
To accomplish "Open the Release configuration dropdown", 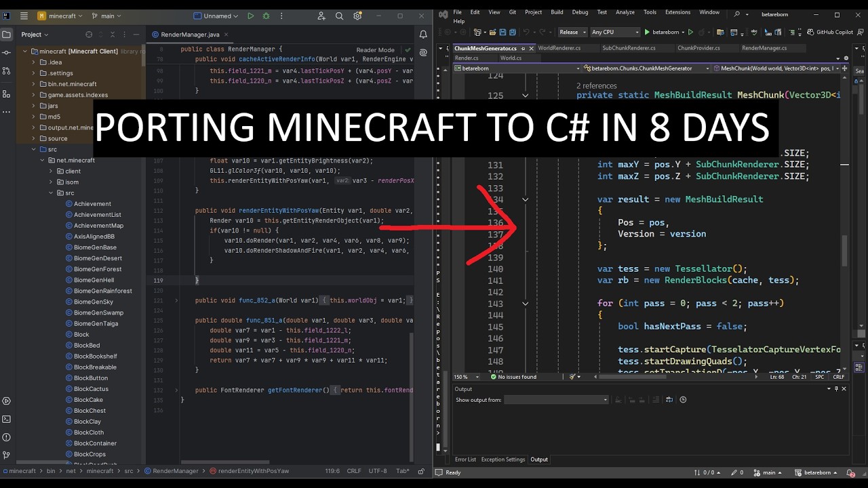I will click(572, 32).
